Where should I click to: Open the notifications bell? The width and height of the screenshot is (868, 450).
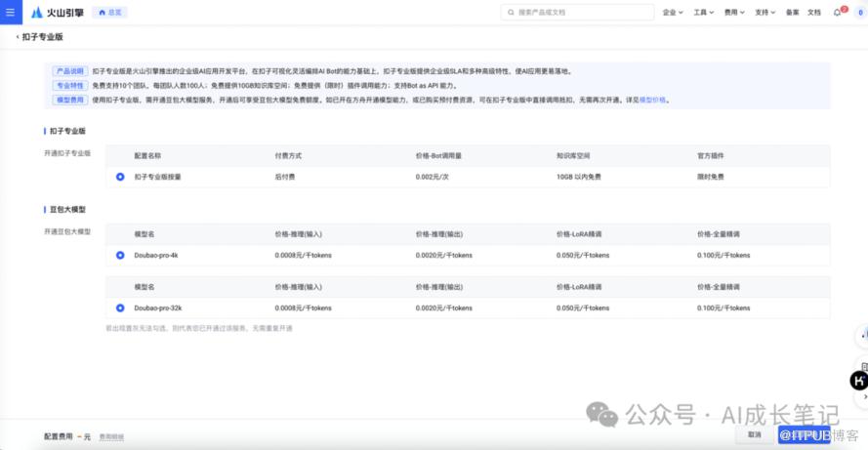click(x=838, y=12)
